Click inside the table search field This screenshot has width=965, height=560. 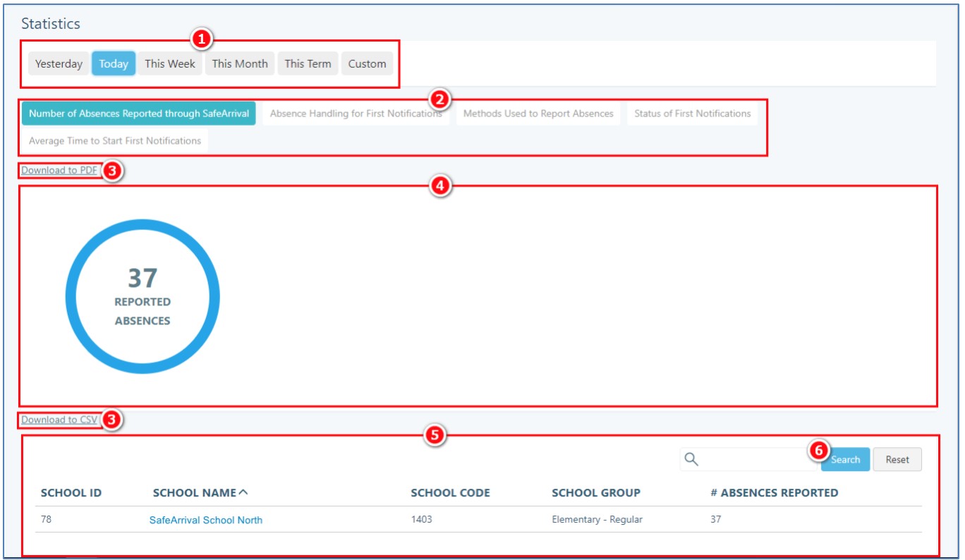[755, 460]
